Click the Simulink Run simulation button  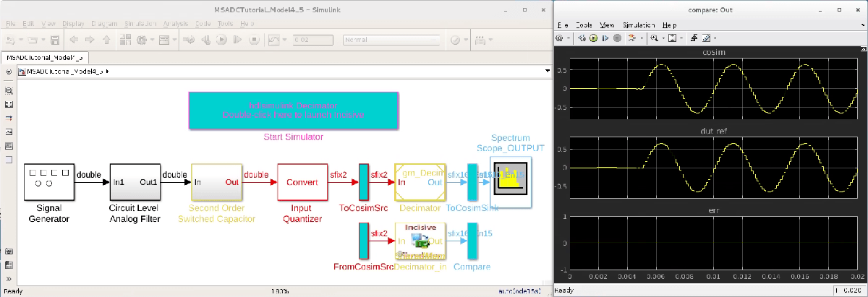(222, 40)
